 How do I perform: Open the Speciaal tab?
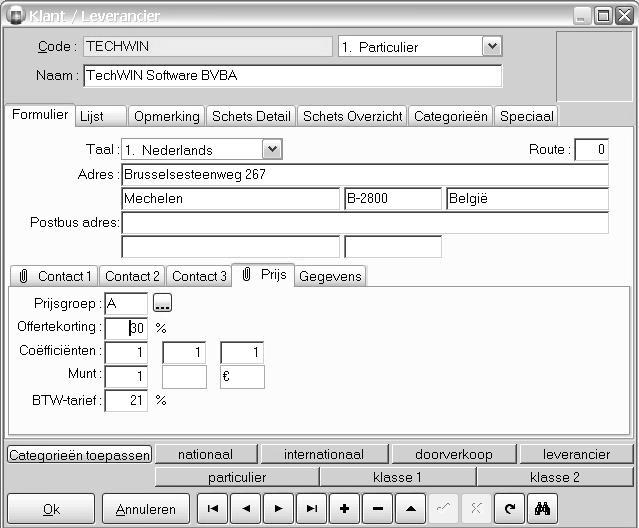[527, 117]
